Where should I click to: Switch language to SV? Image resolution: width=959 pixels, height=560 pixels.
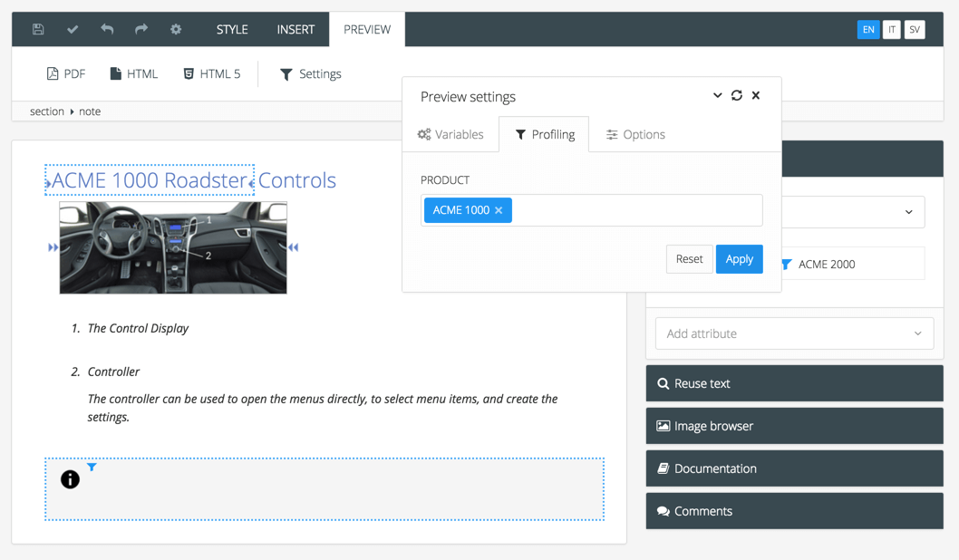pyautogui.click(x=915, y=30)
